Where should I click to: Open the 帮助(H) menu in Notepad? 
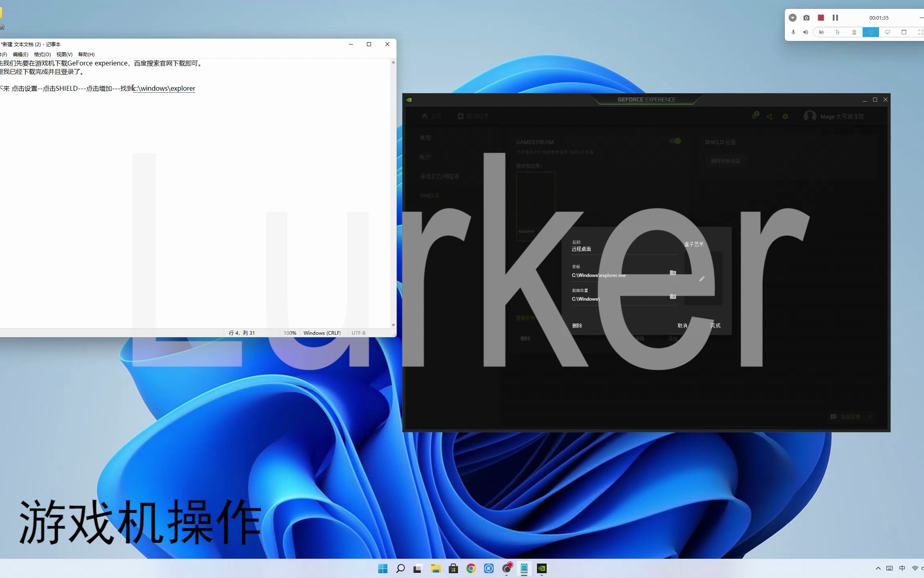[x=87, y=55]
